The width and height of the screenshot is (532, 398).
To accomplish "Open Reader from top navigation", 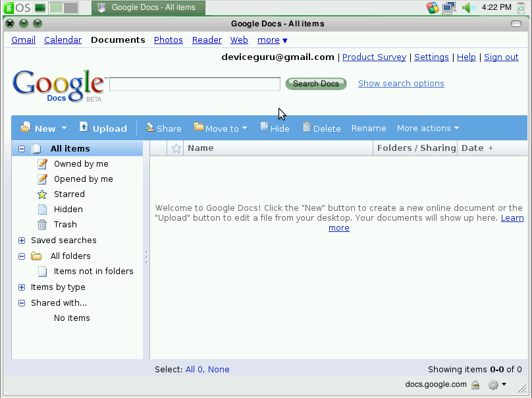I will [207, 40].
